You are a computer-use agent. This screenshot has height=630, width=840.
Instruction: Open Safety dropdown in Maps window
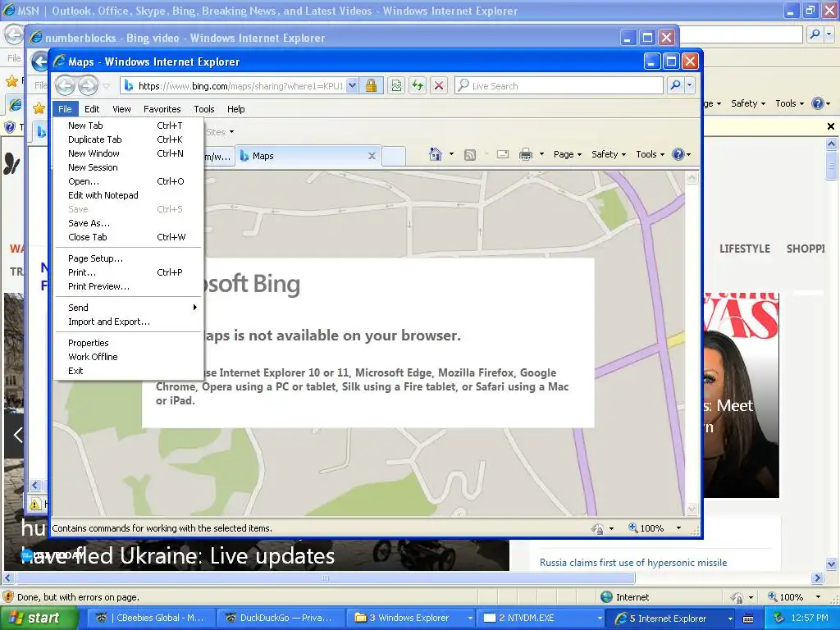(609, 154)
